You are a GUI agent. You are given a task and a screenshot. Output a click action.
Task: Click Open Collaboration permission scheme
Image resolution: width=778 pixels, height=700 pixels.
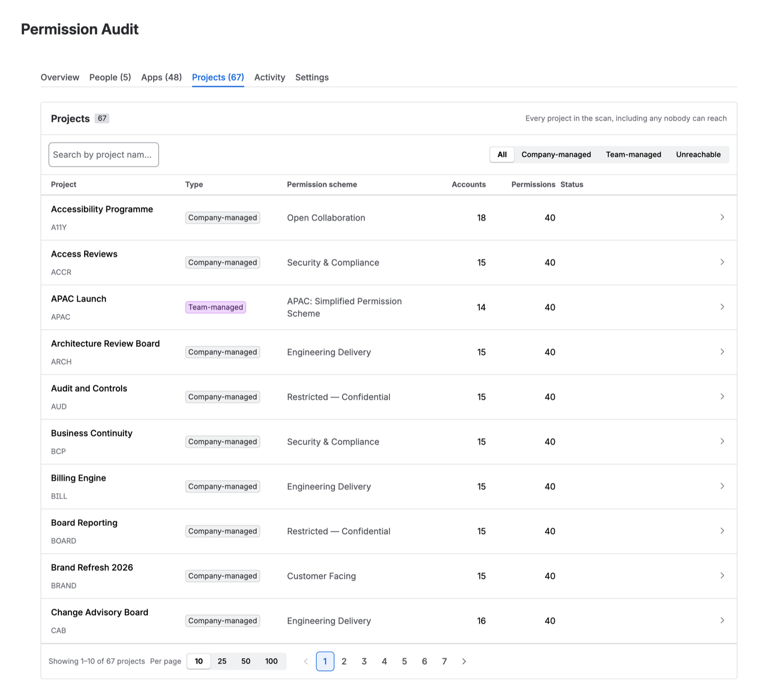click(326, 217)
